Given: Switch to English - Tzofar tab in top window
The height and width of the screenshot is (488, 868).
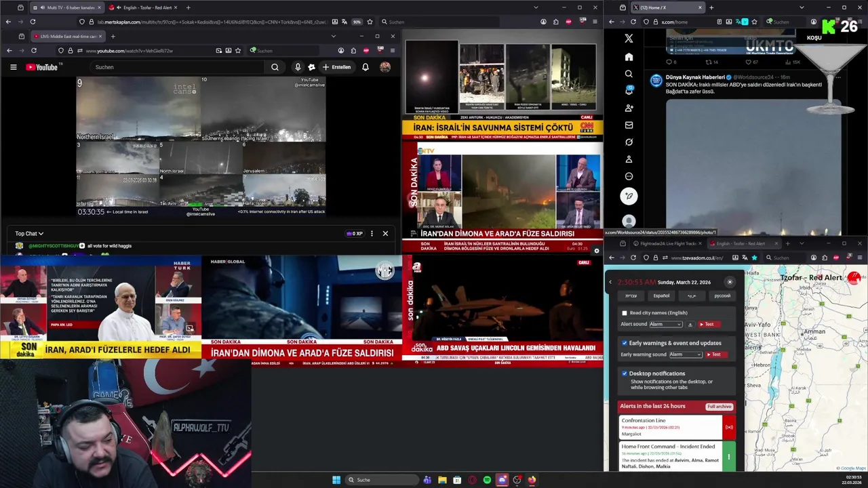Looking at the screenshot, I should tap(144, 7).
